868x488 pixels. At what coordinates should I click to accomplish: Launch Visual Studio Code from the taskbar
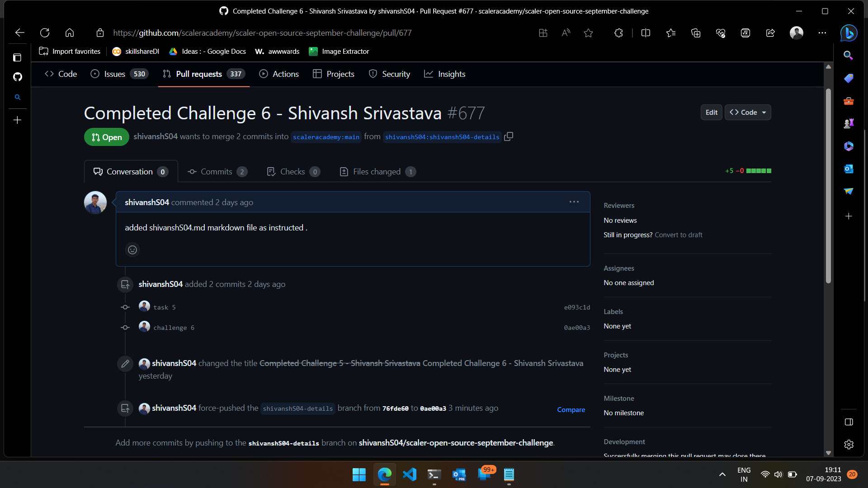(409, 474)
